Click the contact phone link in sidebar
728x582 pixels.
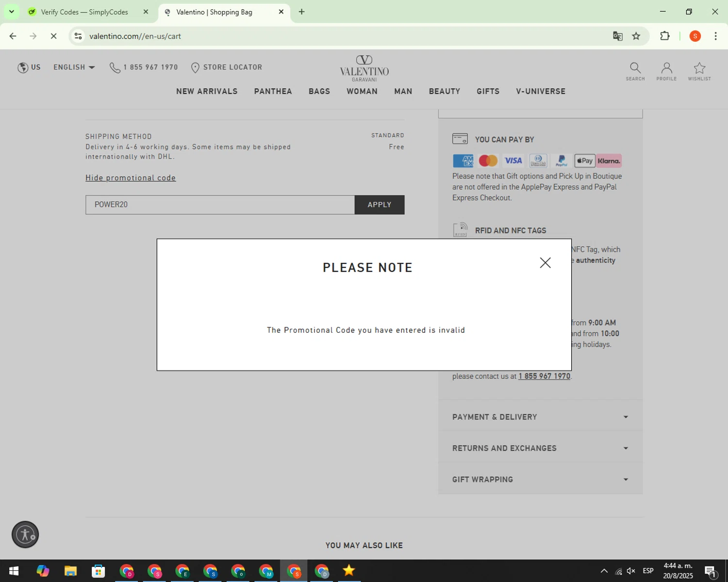point(544,376)
